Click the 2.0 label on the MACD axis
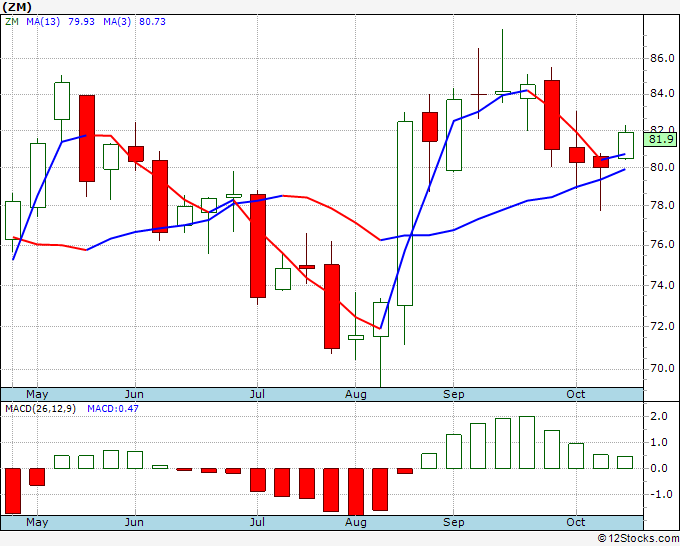680x546 pixels. coord(659,416)
